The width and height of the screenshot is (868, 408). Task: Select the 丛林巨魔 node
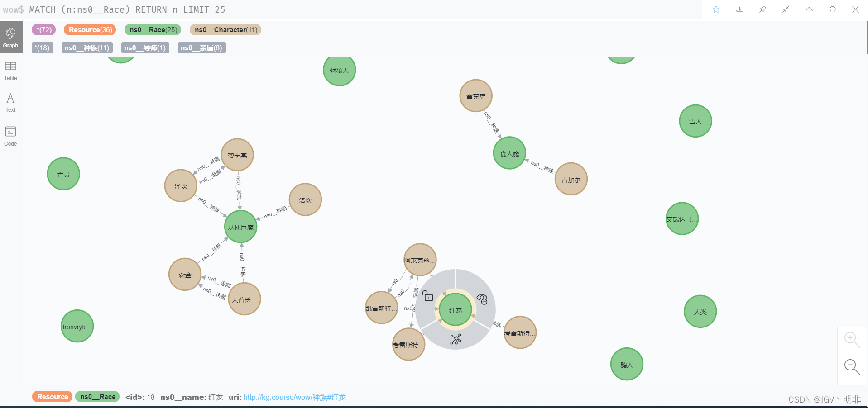241,227
